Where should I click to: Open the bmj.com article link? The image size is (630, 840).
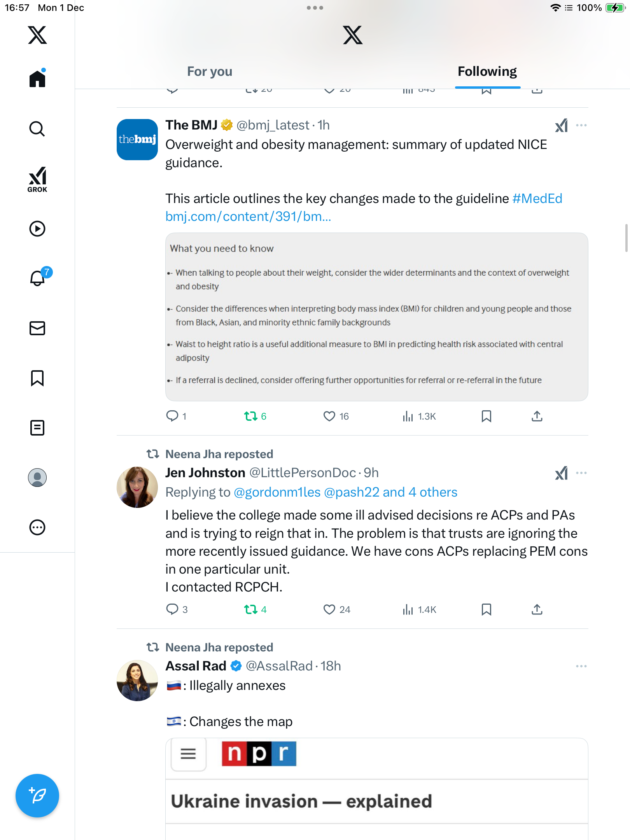[248, 217]
